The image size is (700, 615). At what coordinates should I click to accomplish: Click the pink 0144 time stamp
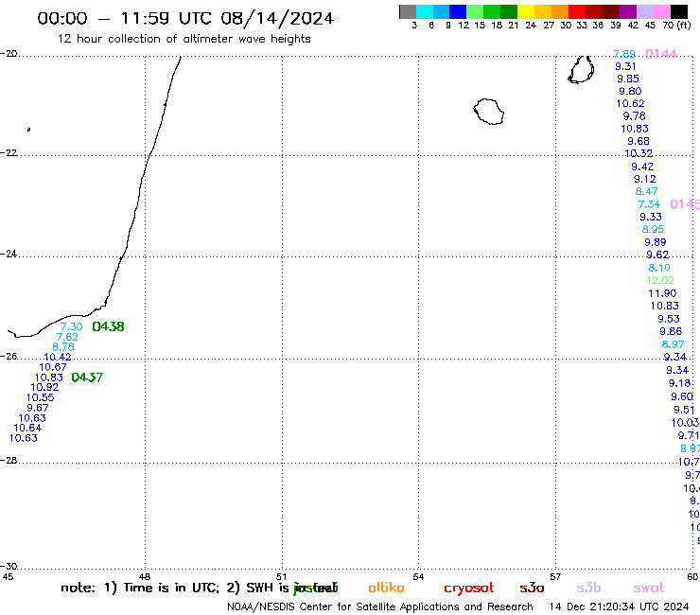(x=661, y=54)
